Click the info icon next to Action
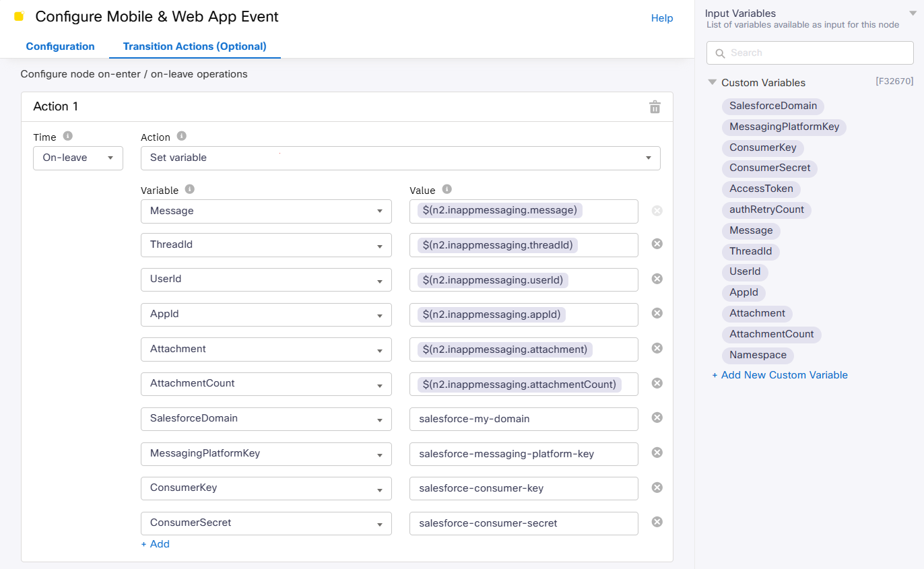 181,136
